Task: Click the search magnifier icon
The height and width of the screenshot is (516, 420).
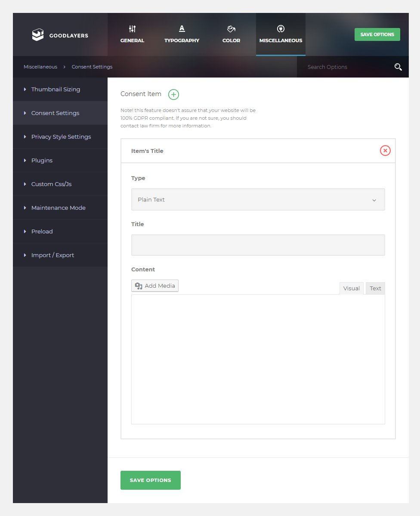Action: click(398, 67)
